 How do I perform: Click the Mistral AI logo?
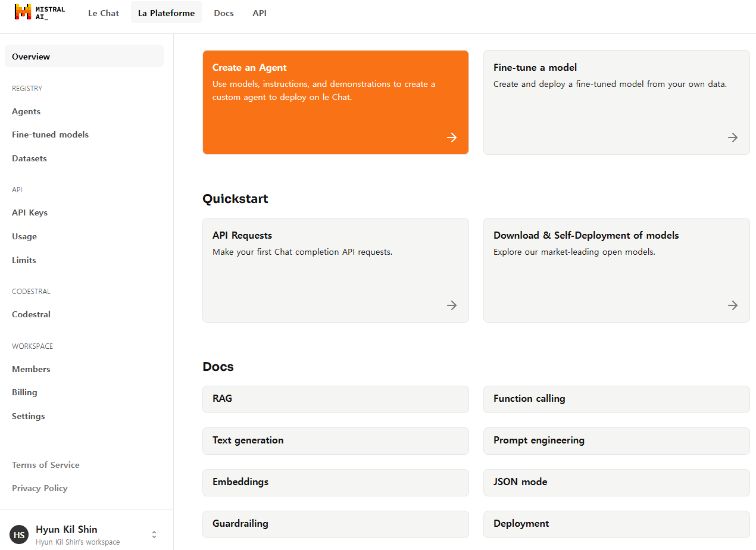tap(40, 12)
